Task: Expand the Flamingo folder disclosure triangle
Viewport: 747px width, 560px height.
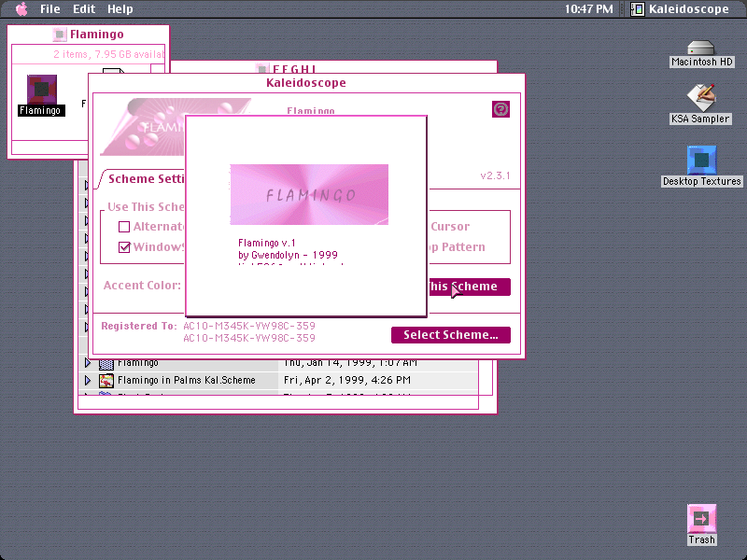Action: point(88,363)
